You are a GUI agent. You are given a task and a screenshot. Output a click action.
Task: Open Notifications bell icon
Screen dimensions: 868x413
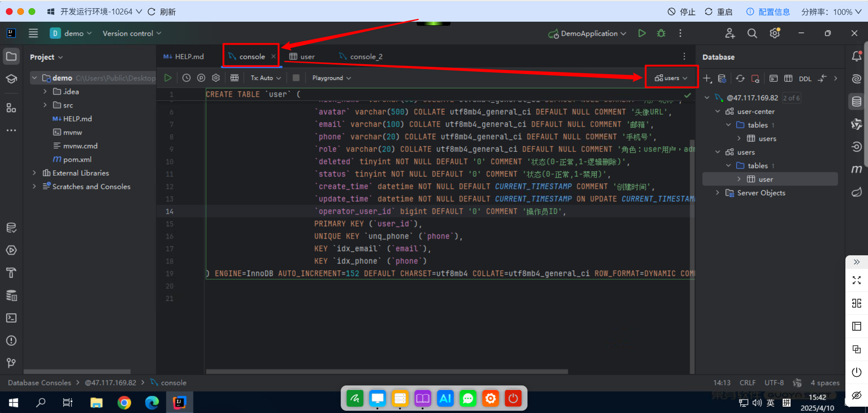857,56
